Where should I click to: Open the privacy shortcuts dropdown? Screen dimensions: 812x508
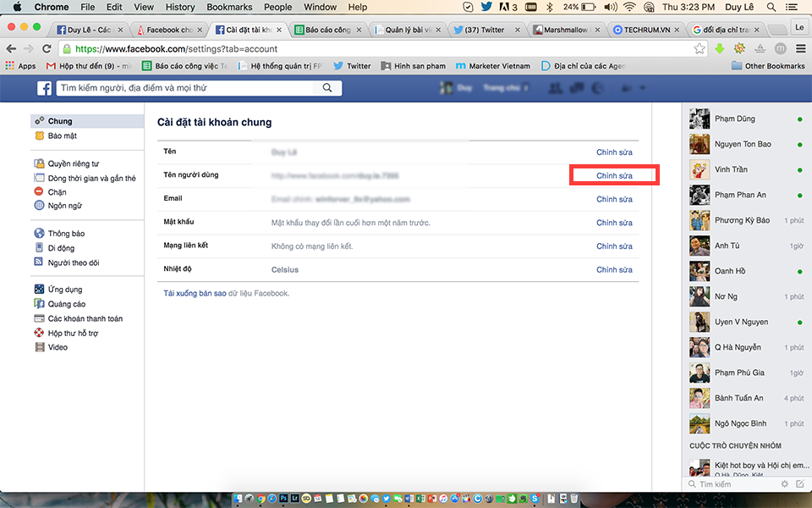pyautogui.click(x=626, y=89)
